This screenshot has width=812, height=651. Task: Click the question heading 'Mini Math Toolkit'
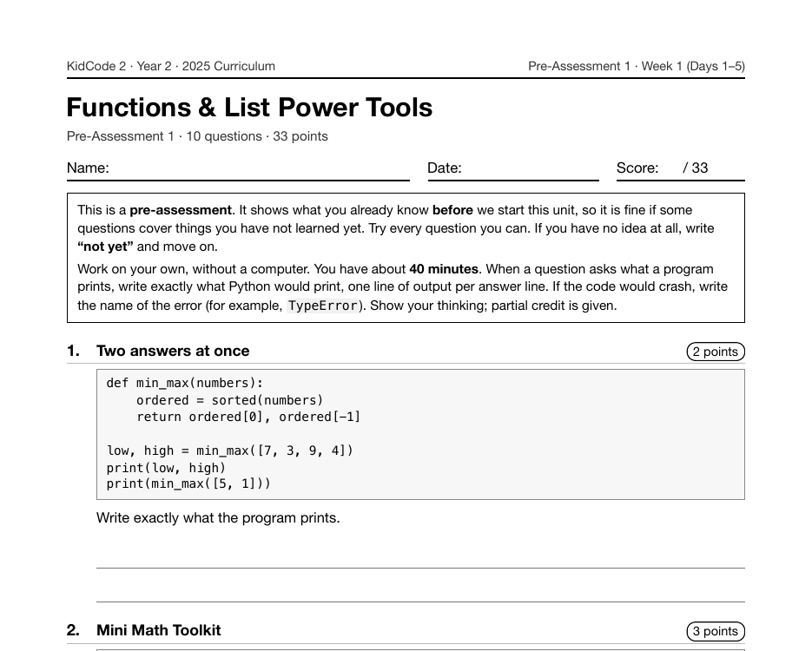pyautogui.click(x=158, y=630)
